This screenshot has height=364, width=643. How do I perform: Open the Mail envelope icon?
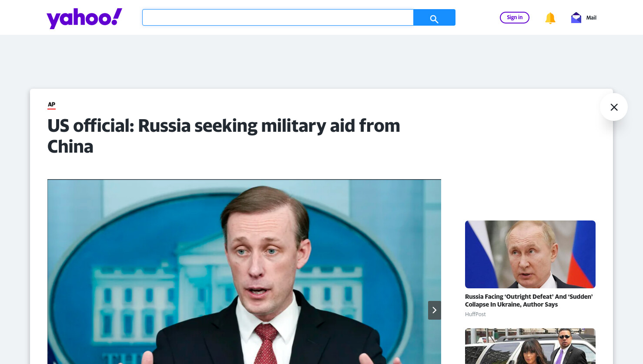(576, 17)
